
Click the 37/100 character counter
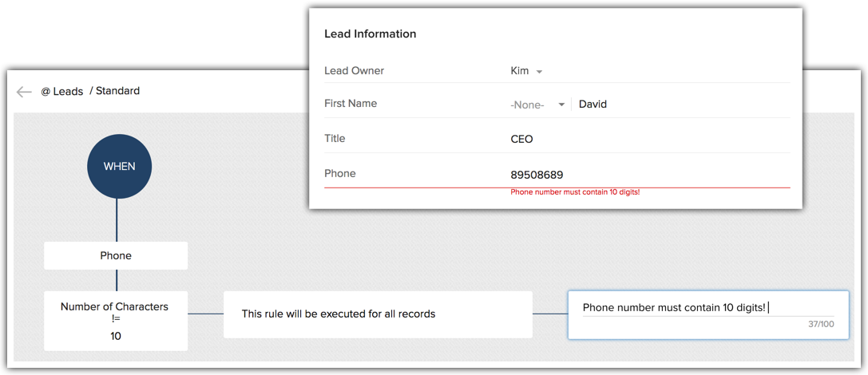(x=820, y=324)
